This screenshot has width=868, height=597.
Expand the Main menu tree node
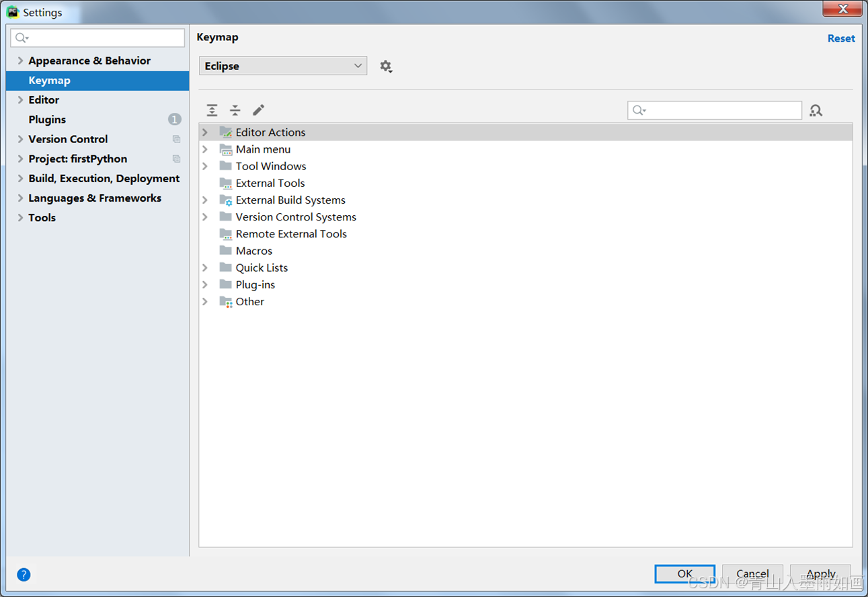(205, 149)
